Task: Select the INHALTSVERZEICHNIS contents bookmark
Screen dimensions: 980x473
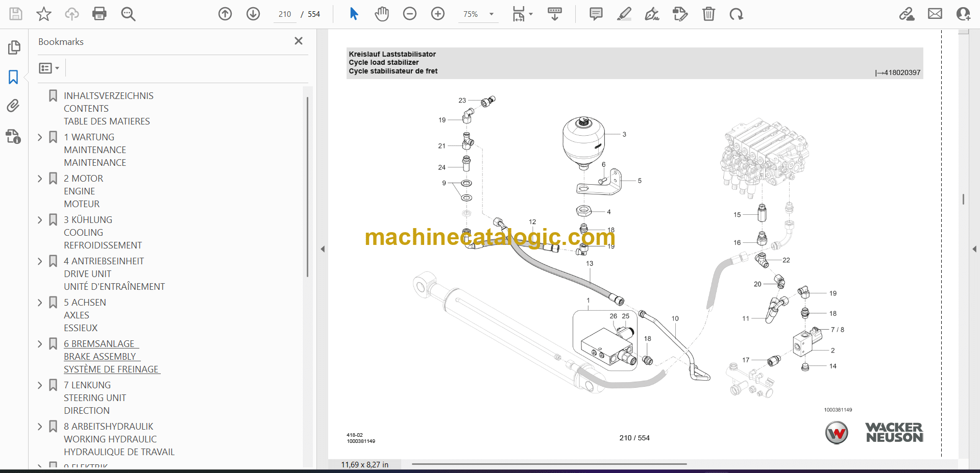Action: (x=108, y=96)
